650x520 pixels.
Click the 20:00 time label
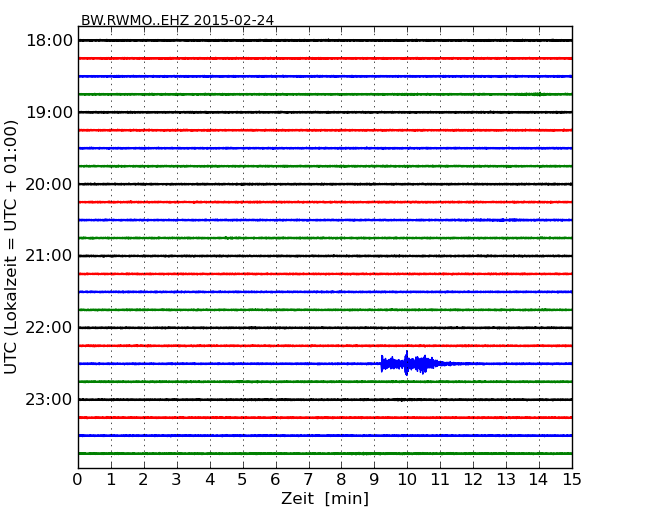[x=49, y=184]
